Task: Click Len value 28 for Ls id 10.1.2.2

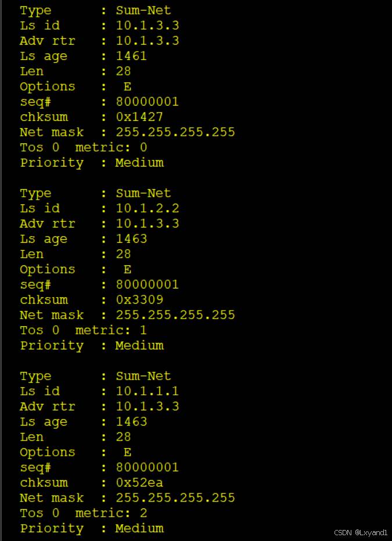Action: click(123, 254)
